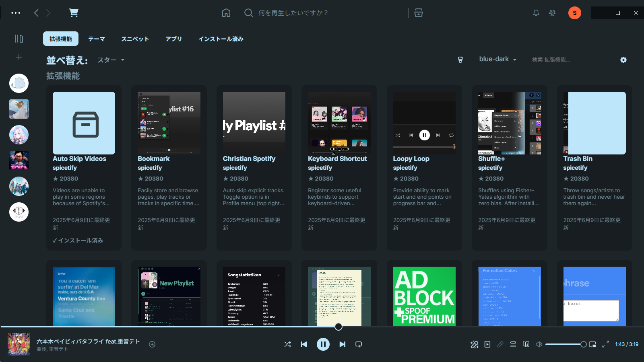Toggle repeat mode
644x362 pixels.
[x=359, y=344]
